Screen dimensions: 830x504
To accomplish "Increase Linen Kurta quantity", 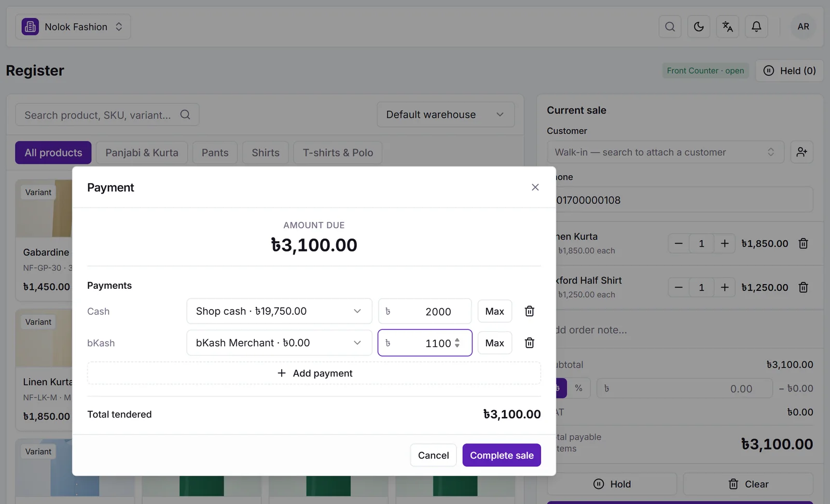I will (x=725, y=243).
